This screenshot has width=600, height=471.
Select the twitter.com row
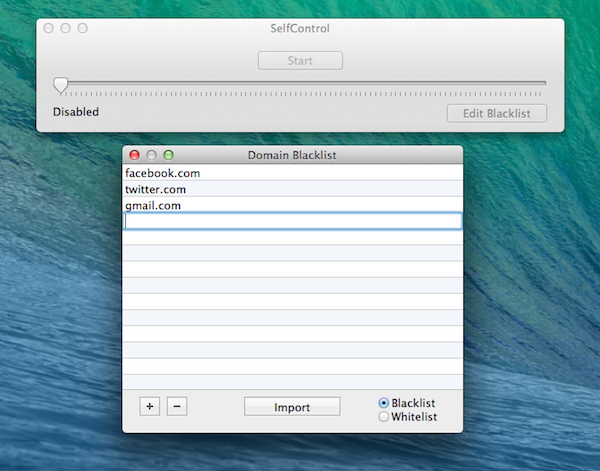(292, 189)
